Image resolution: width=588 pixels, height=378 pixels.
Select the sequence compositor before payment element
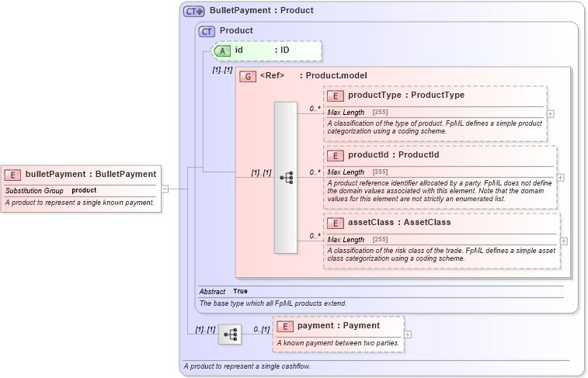[x=230, y=335]
